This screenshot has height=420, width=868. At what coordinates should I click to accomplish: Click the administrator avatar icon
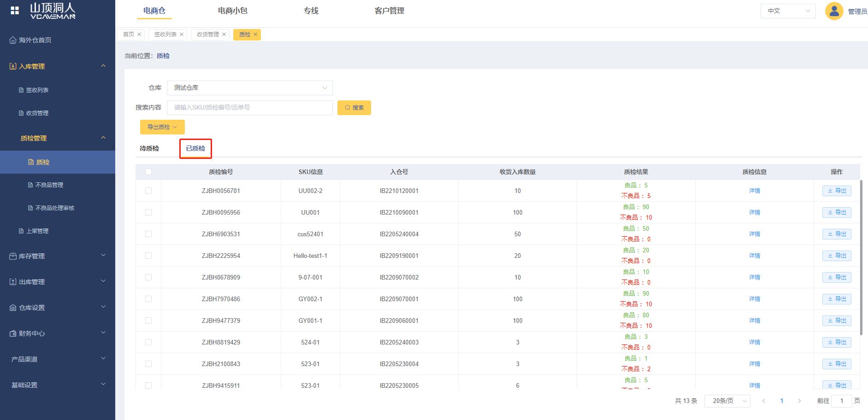[833, 11]
